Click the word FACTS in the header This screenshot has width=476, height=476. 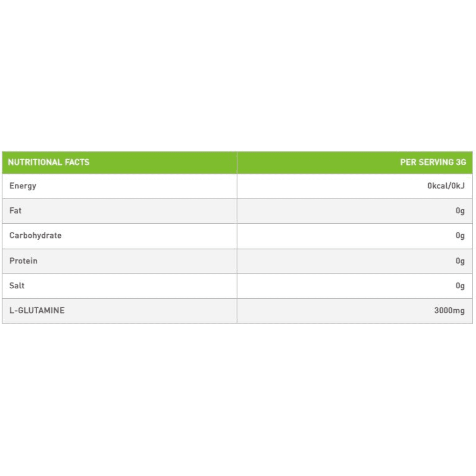click(x=77, y=162)
